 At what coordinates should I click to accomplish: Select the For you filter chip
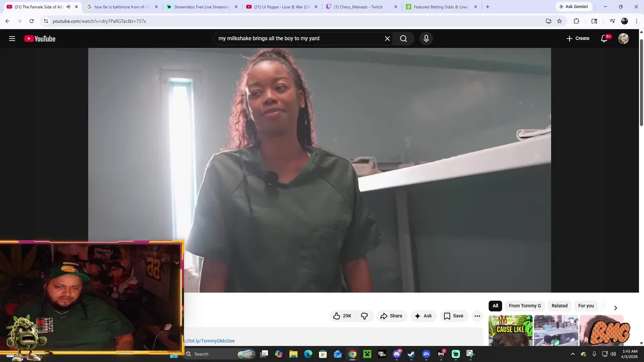[x=586, y=306]
